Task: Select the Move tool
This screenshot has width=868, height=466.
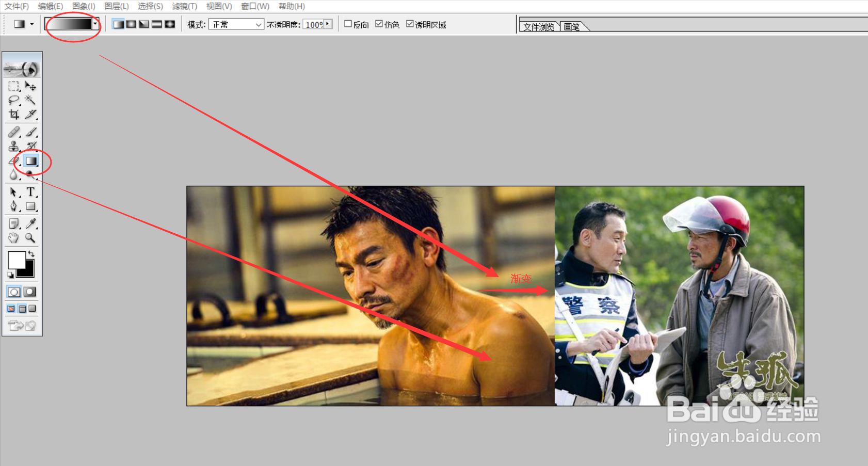Action: pos(30,86)
